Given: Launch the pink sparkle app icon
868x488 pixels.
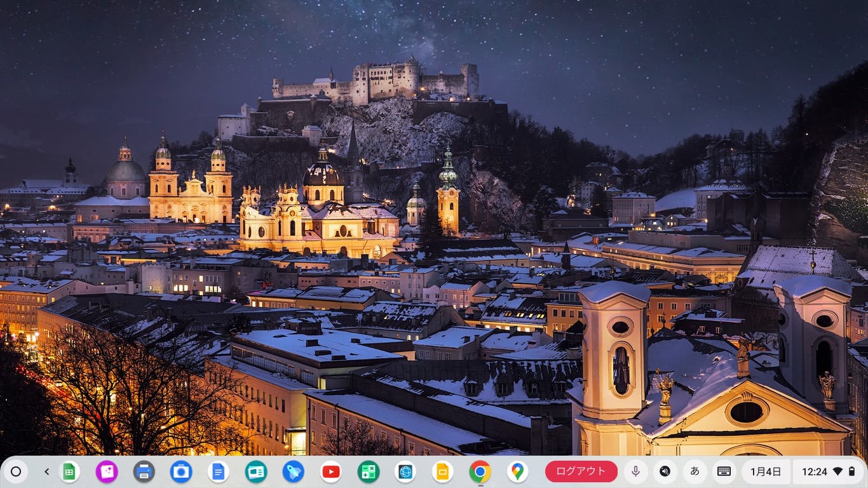Looking at the screenshot, I should (x=107, y=471).
